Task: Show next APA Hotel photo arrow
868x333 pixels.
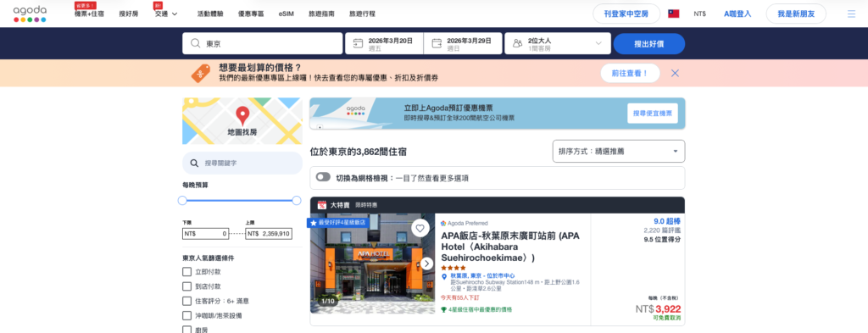Action: tap(426, 264)
